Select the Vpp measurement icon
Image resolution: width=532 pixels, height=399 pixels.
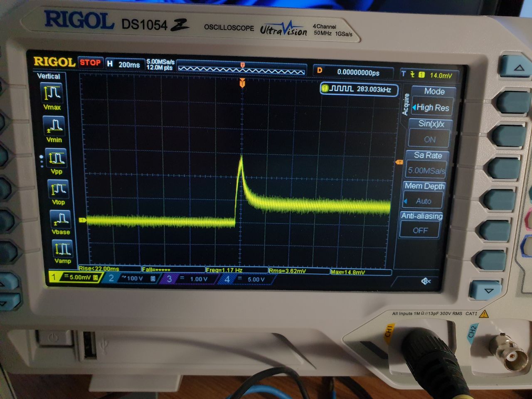tap(56, 158)
